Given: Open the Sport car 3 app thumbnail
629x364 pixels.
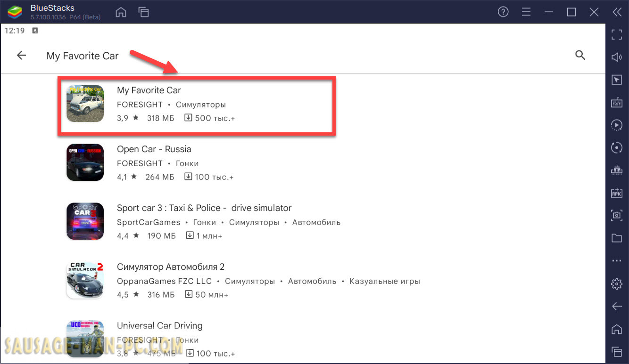Looking at the screenshot, I should (x=85, y=221).
